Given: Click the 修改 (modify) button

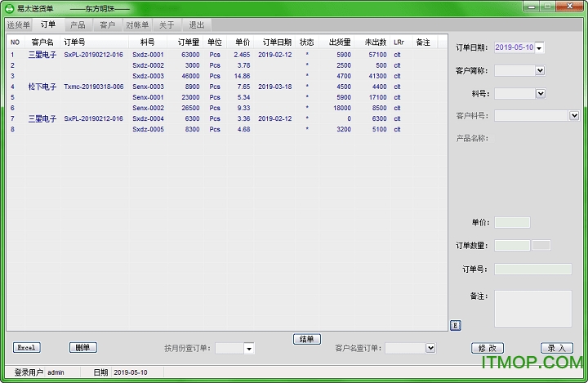Looking at the screenshot, I should click(487, 348).
